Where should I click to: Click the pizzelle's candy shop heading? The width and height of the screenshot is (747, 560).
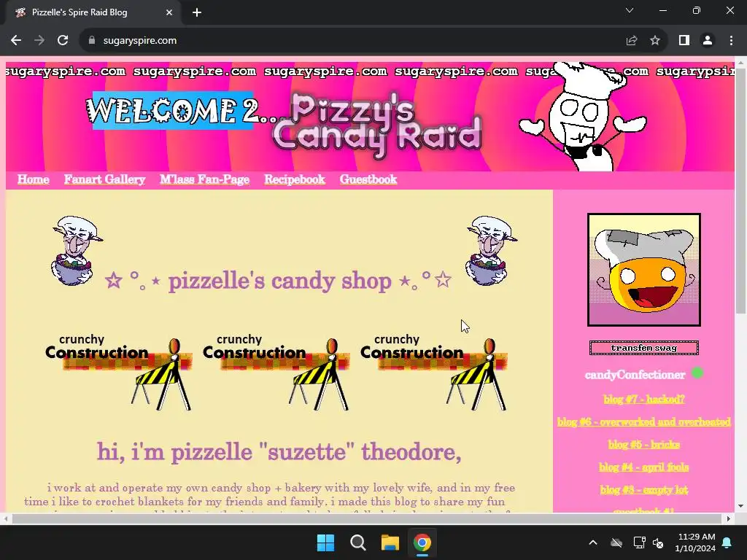[279, 281]
